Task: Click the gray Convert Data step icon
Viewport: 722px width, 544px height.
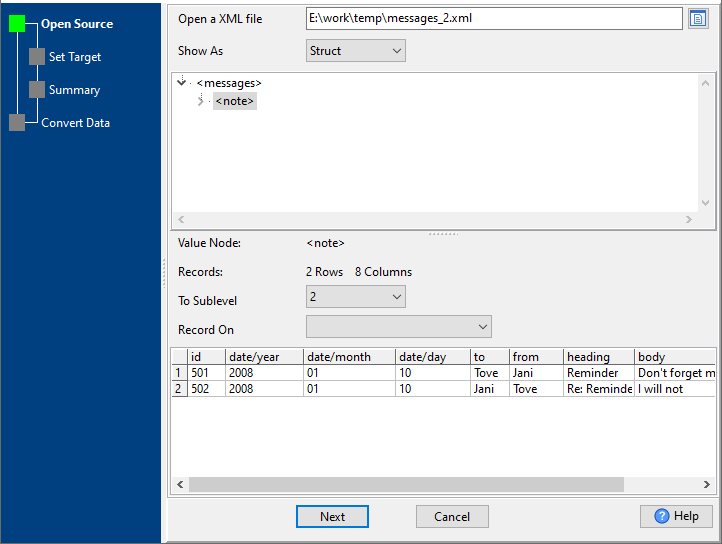Action: 17,123
